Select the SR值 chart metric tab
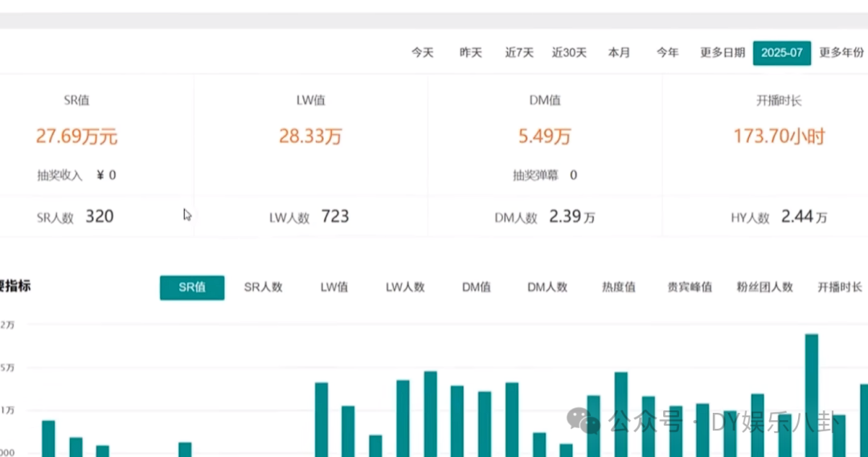This screenshot has width=868, height=457. (x=192, y=288)
